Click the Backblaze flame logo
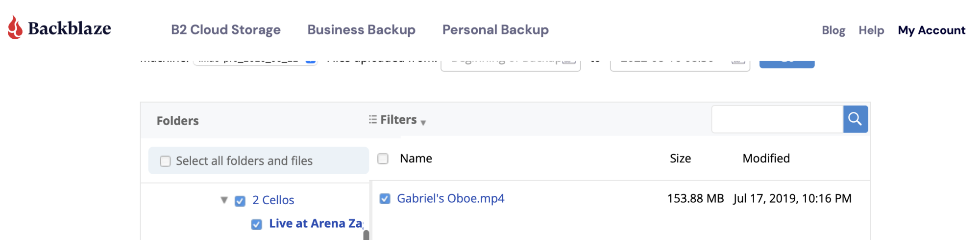The width and height of the screenshot is (980, 240). [x=15, y=27]
